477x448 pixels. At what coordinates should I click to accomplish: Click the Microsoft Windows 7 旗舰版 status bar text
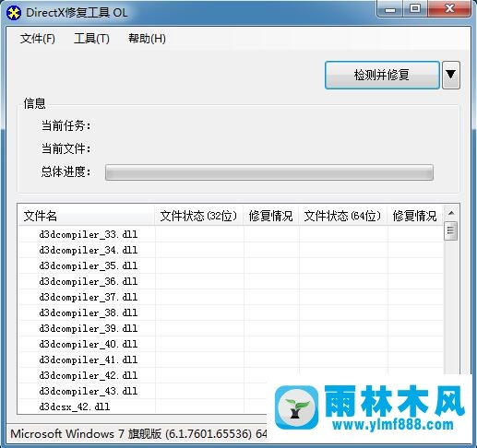(138, 434)
